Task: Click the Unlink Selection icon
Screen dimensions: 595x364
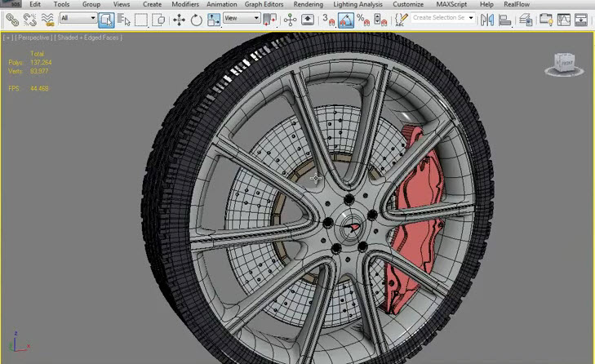Action: [29, 20]
